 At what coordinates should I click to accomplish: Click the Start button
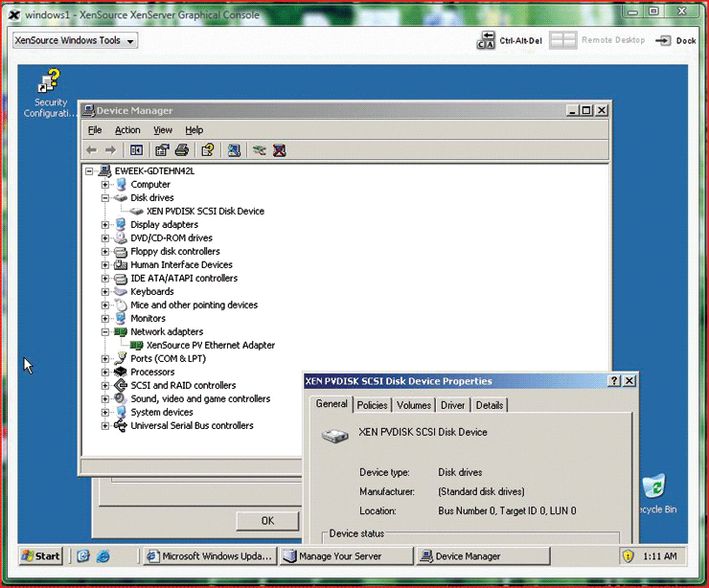40,555
